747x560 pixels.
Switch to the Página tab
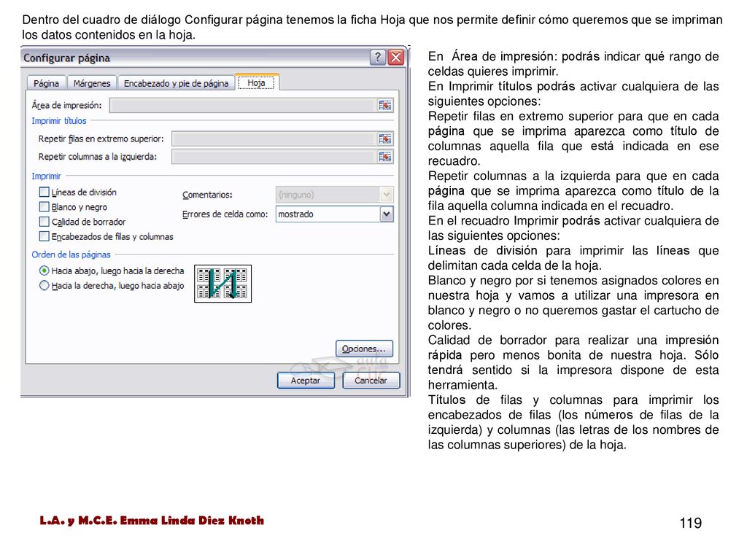coord(46,83)
